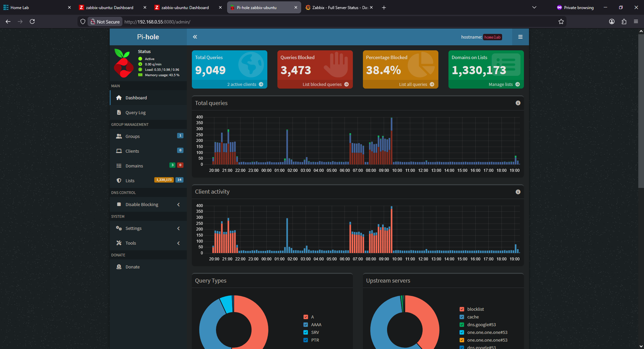
Task: Open the browser tab list dropdown
Action: coord(534,7)
